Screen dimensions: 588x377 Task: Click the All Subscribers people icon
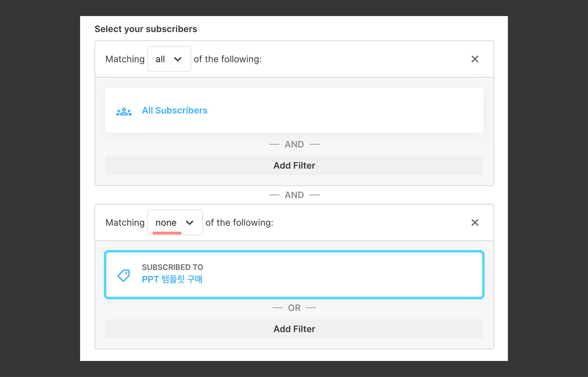pos(124,112)
